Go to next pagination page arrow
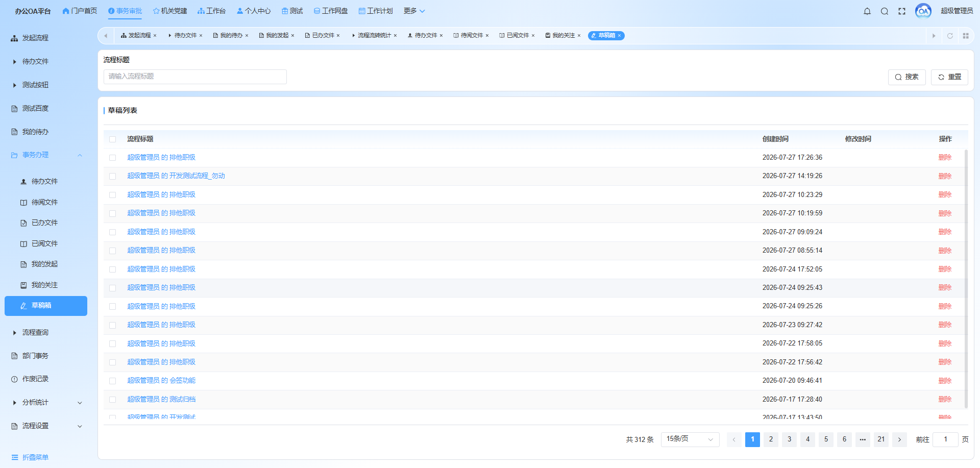Image resolution: width=980 pixels, height=468 pixels. pyautogui.click(x=899, y=439)
